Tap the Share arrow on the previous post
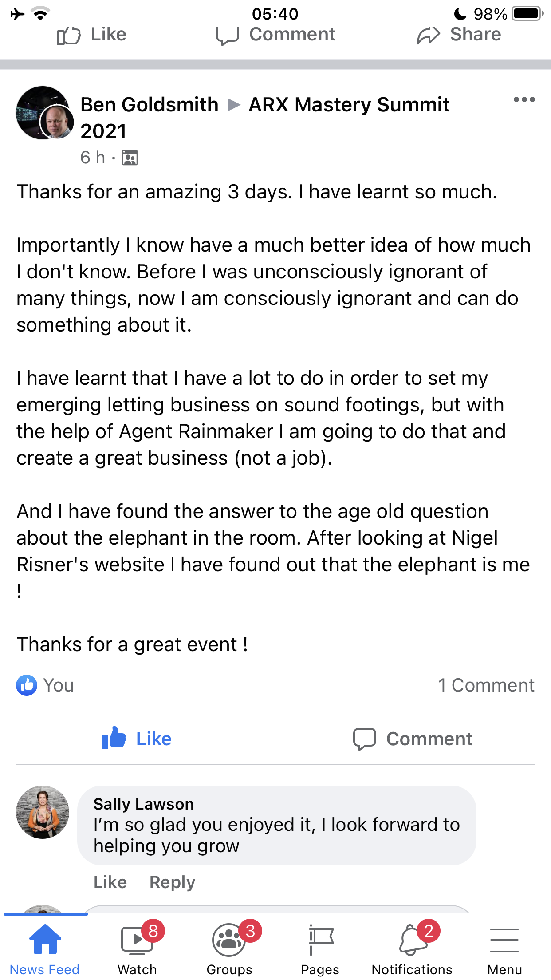The height and width of the screenshot is (980, 551). click(459, 35)
